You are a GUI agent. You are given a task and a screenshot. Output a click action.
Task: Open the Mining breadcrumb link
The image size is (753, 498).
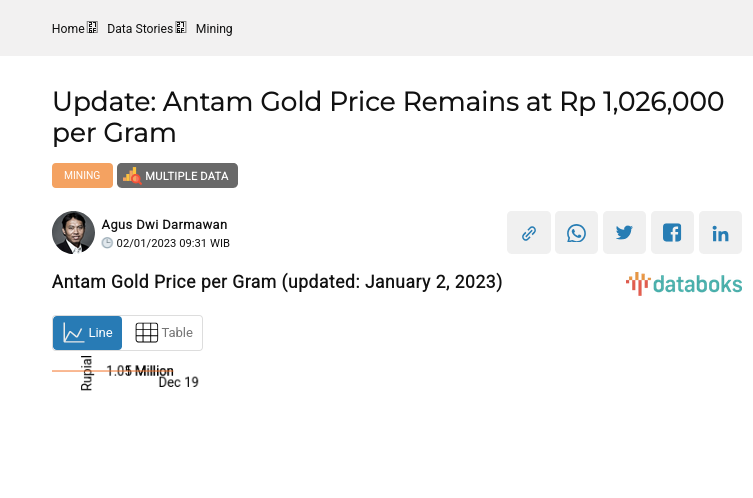[x=214, y=29]
